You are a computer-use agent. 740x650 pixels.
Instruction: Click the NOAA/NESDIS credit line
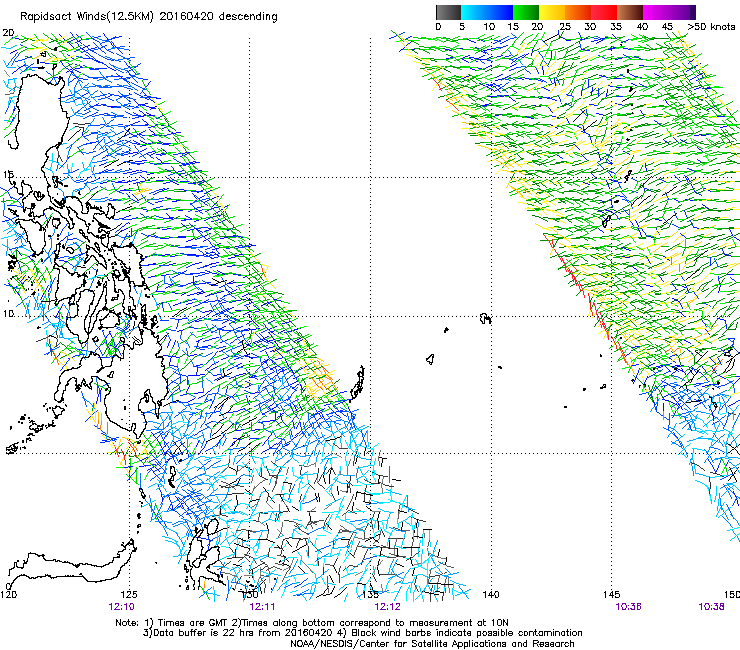pos(432,644)
